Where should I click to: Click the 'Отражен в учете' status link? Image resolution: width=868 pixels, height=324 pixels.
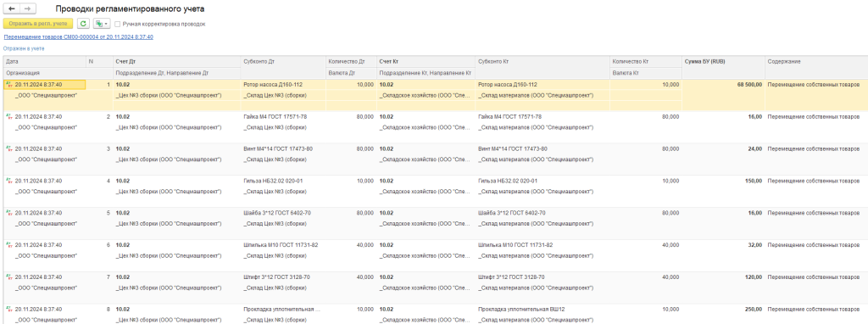coord(24,48)
